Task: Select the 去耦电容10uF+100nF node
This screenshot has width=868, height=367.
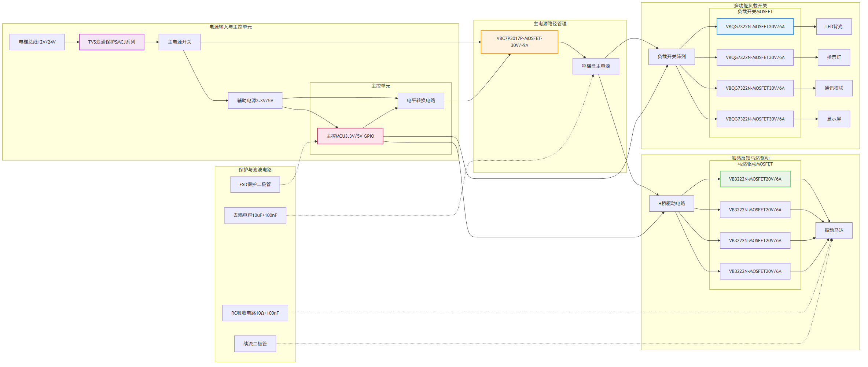Action: pos(255,215)
